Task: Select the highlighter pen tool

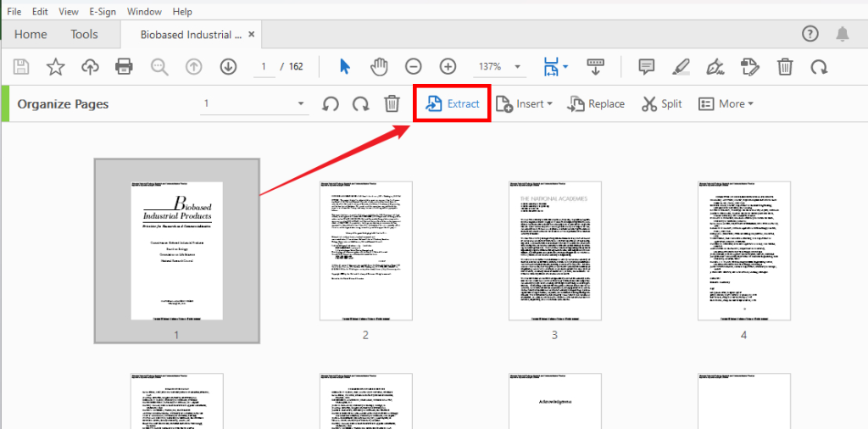Action: pyautogui.click(x=681, y=67)
